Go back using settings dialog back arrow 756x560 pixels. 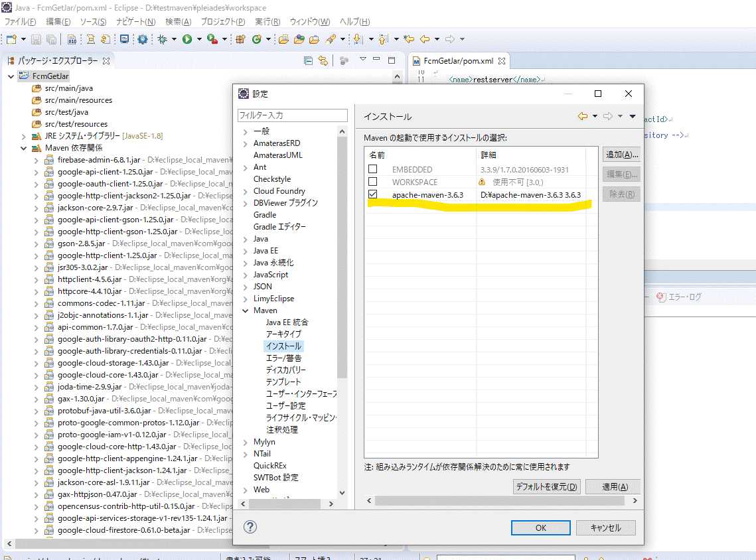582,116
